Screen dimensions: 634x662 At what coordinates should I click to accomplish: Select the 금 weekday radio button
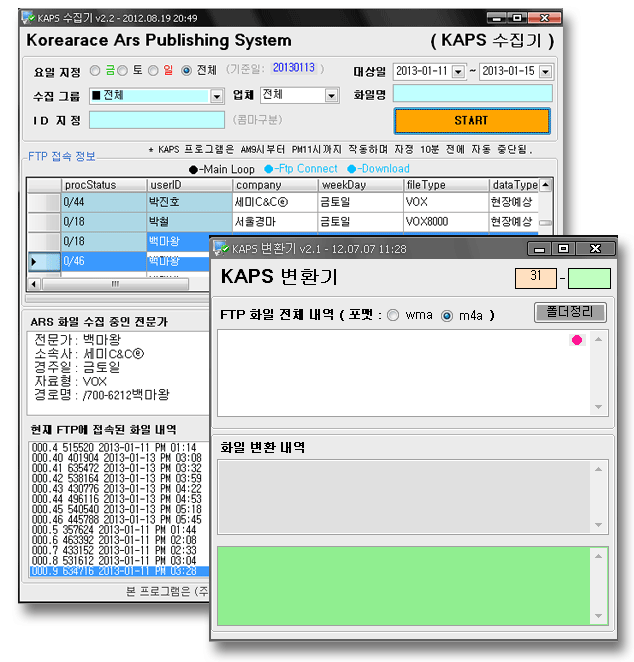tap(95, 71)
